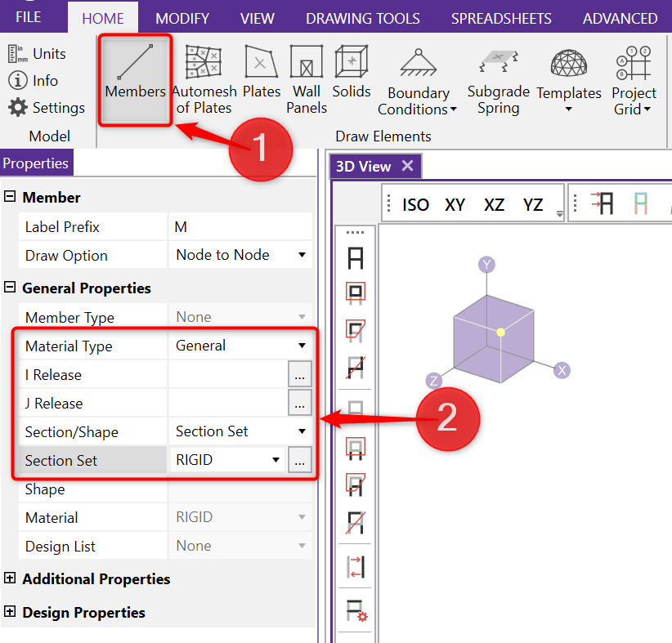This screenshot has width=672, height=643.
Task: Open Subgrade Spring tool
Action: [499, 78]
